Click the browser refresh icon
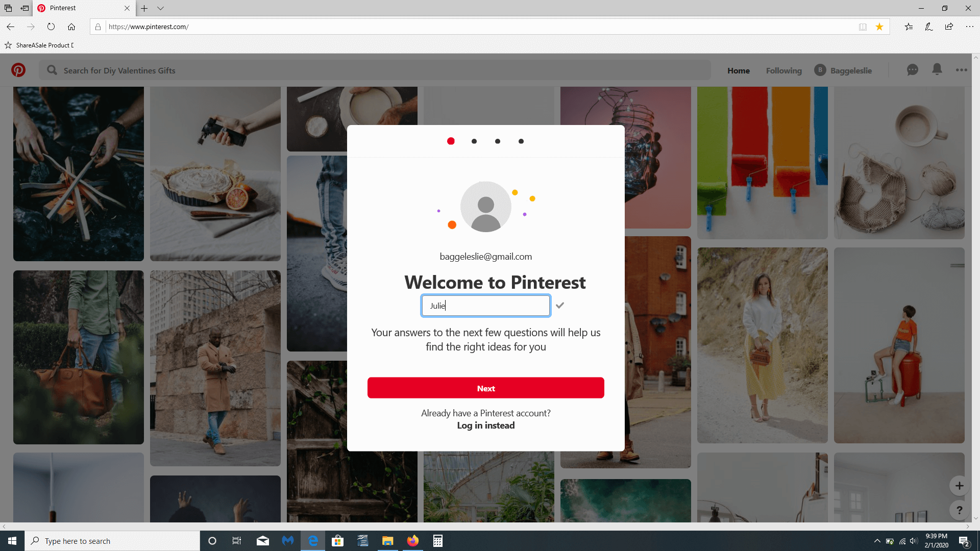The height and width of the screenshot is (551, 980). click(x=51, y=27)
